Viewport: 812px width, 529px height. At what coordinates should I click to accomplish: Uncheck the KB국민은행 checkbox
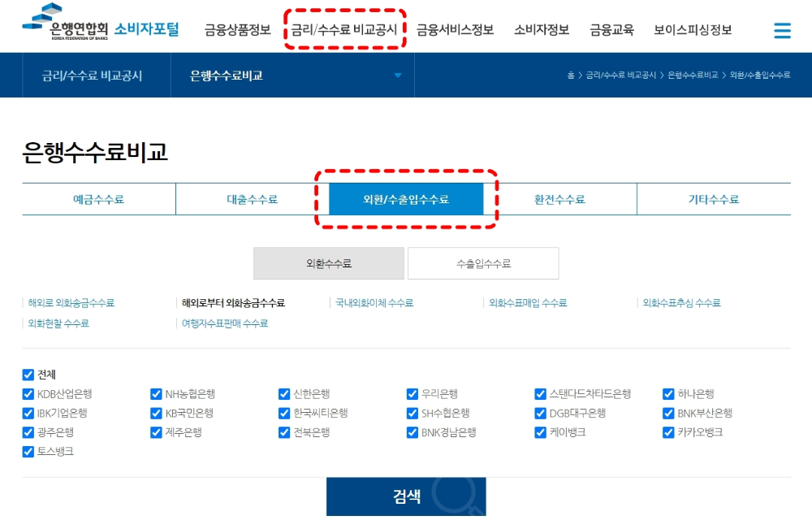coord(156,413)
